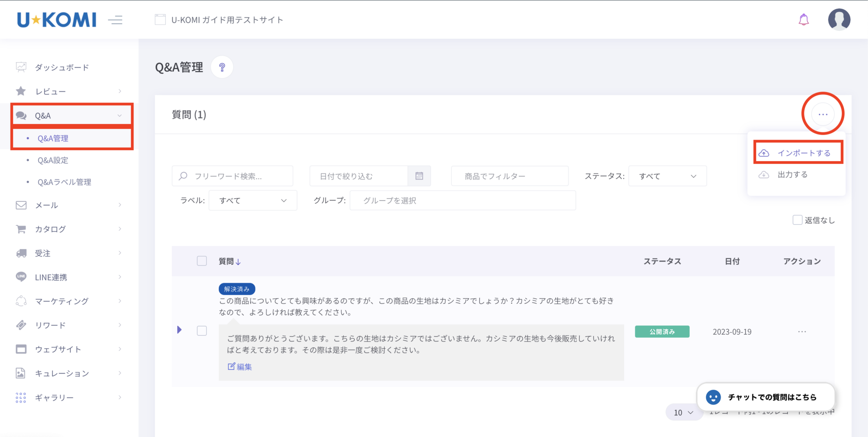The width and height of the screenshot is (868, 437).
Task: Click the 編集 link in reply
Action: coord(240,367)
